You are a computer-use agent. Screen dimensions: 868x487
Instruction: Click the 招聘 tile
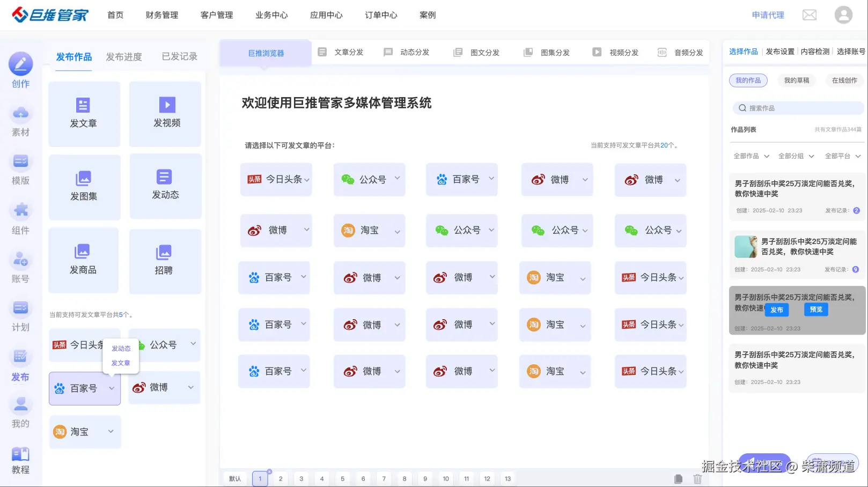pos(165,261)
